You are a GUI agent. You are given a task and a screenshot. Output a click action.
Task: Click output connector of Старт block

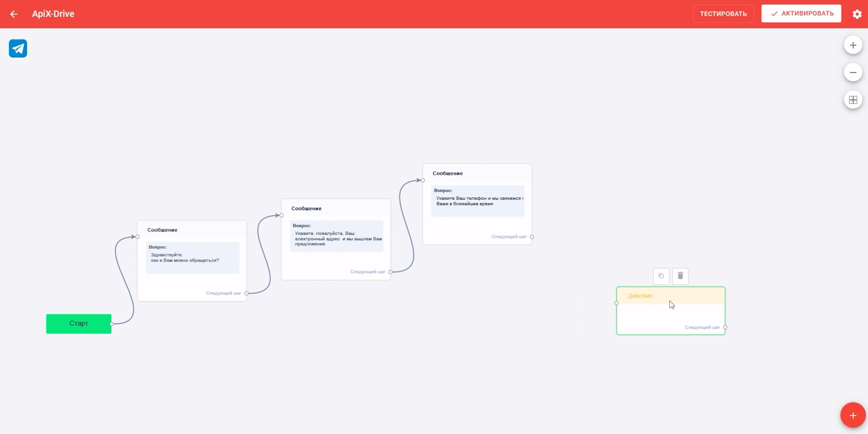(111, 324)
